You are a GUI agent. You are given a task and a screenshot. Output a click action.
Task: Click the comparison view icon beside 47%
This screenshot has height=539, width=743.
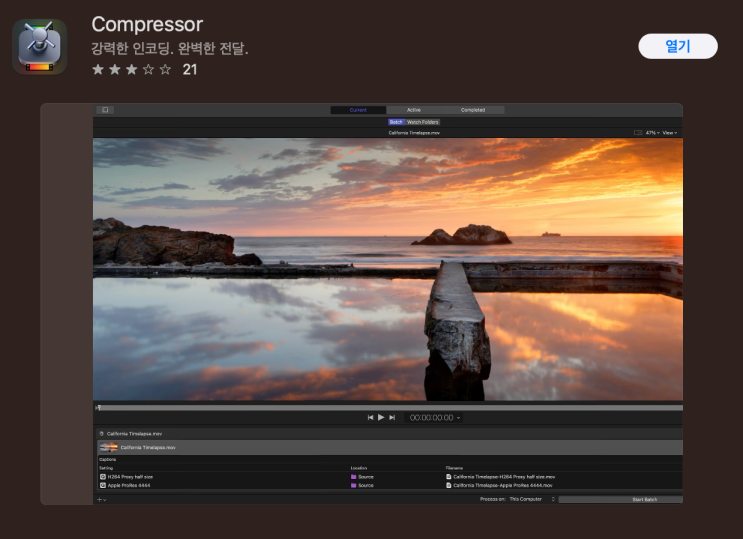click(x=638, y=133)
